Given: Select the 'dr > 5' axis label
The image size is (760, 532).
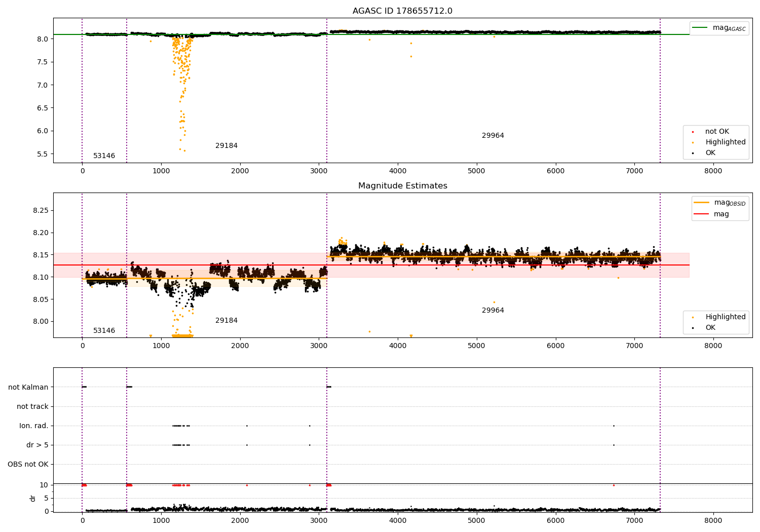Looking at the screenshot, I should click(x=37, y=445).
